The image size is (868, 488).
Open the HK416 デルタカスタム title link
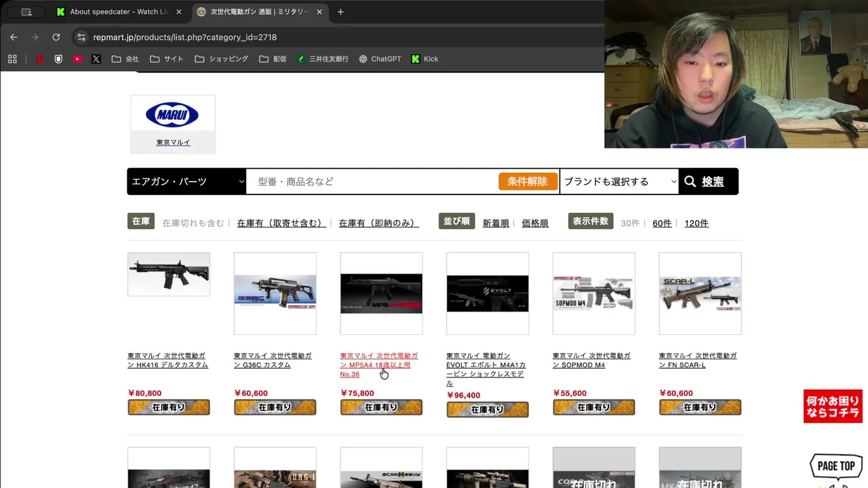pyautogui.click(x=167, y=360)
